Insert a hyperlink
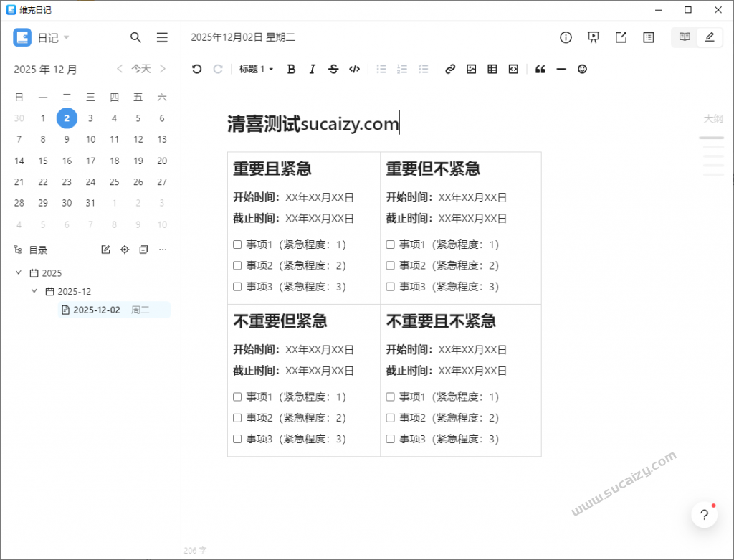734x560 pixels. (450, 69)
